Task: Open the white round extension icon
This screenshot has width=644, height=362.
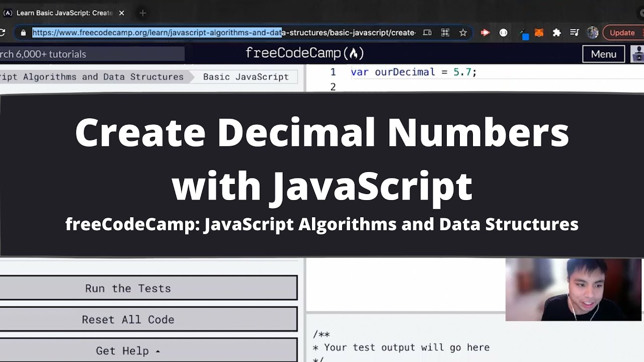Action: (503, 33)
